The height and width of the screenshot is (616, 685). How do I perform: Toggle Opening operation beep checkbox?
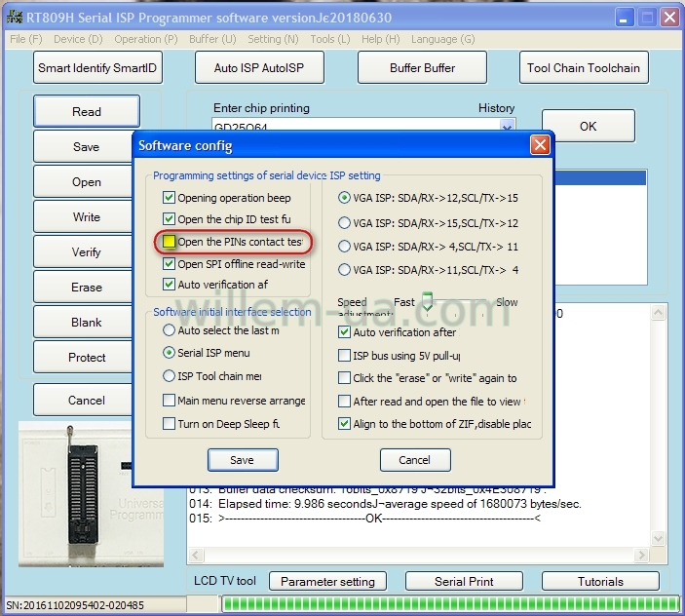[x=169, y=198]
